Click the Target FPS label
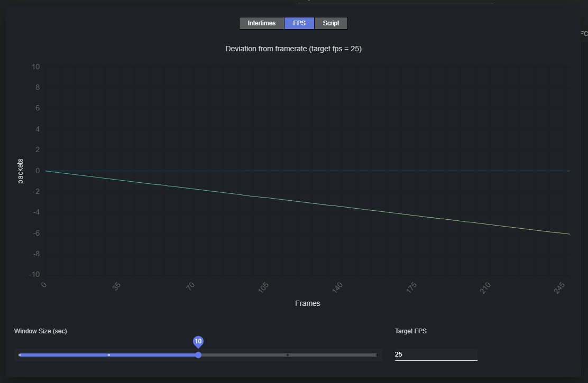Screen dimensions: 588x383 click(410, 331)
